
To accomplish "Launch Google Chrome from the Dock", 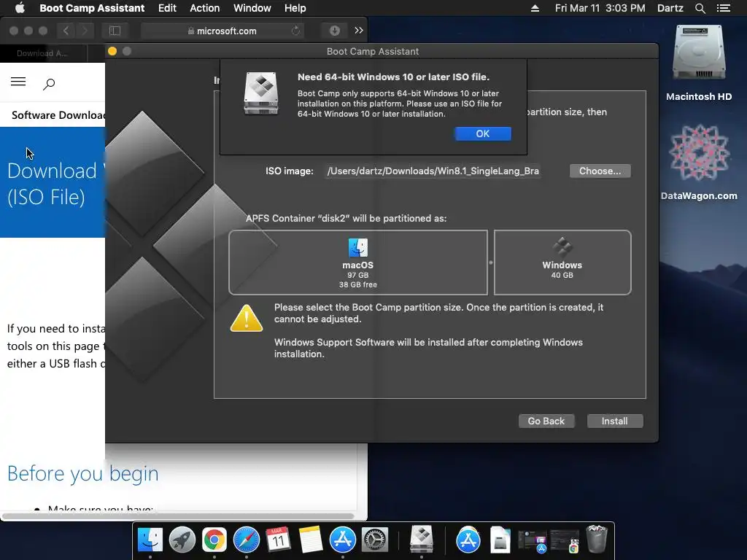I will (214, 540).
